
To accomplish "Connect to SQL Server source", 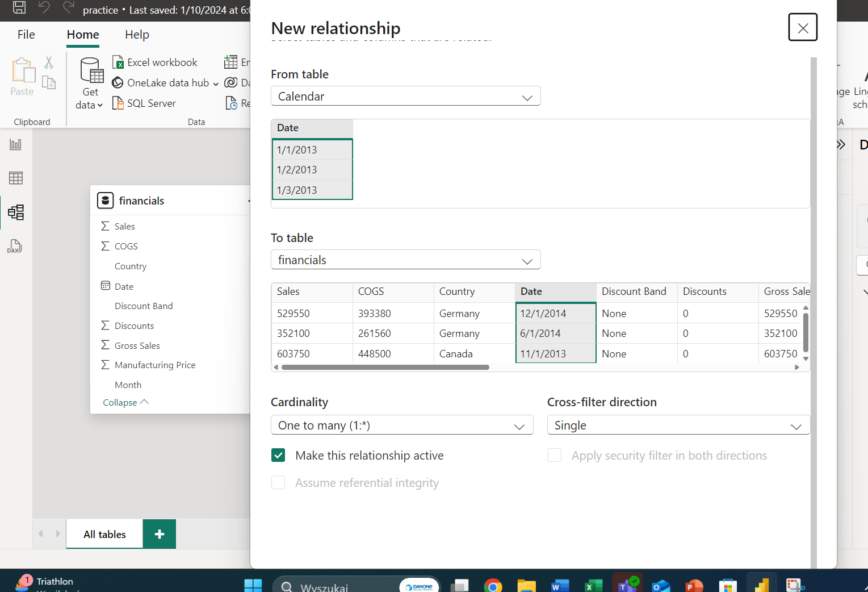I will pyautogui.click(x=144, y=103).
